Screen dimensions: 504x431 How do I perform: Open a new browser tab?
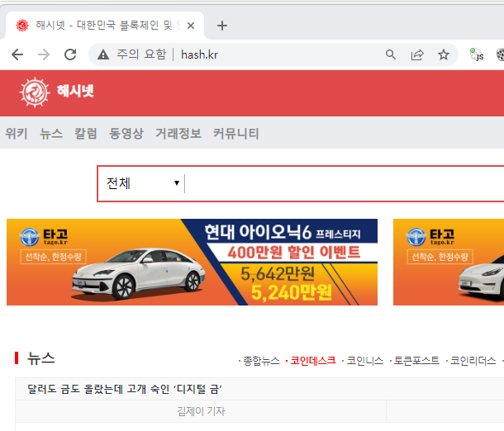(x=222, y=26)
